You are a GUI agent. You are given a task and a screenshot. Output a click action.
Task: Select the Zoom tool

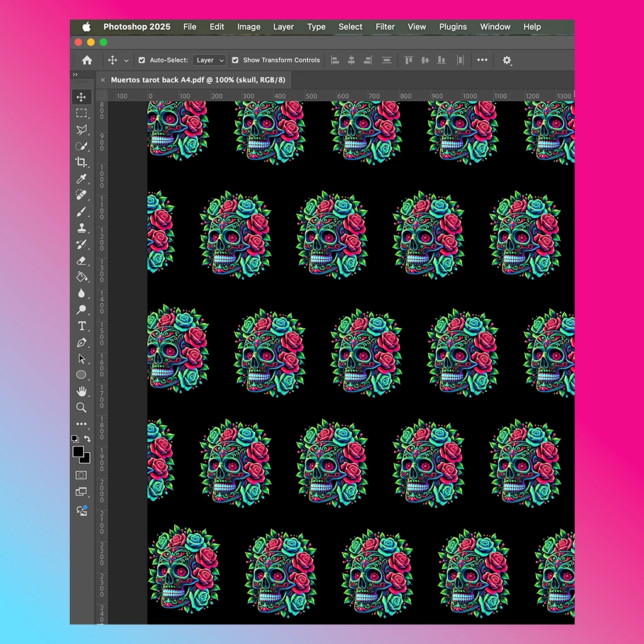click(81, 408)
